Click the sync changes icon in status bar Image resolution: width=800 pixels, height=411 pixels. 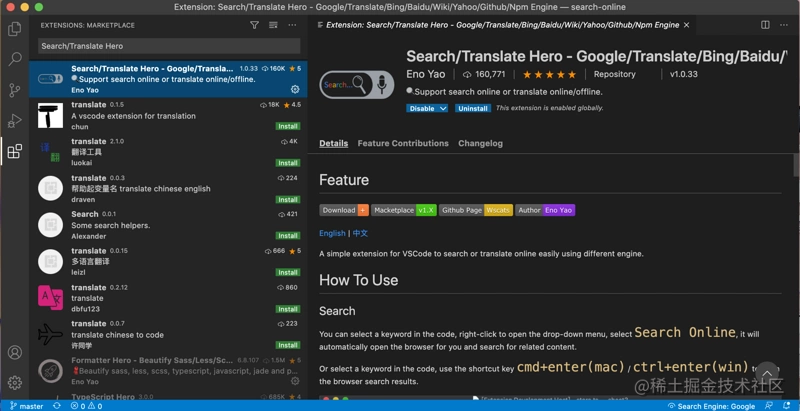(57, 406)
